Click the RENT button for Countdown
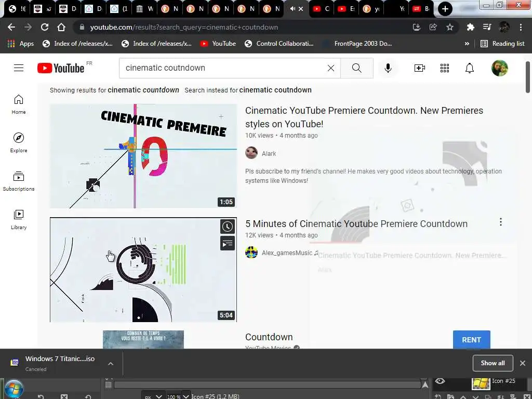The width and height of the screenshot is (532, 399). [x=471, y=340]
